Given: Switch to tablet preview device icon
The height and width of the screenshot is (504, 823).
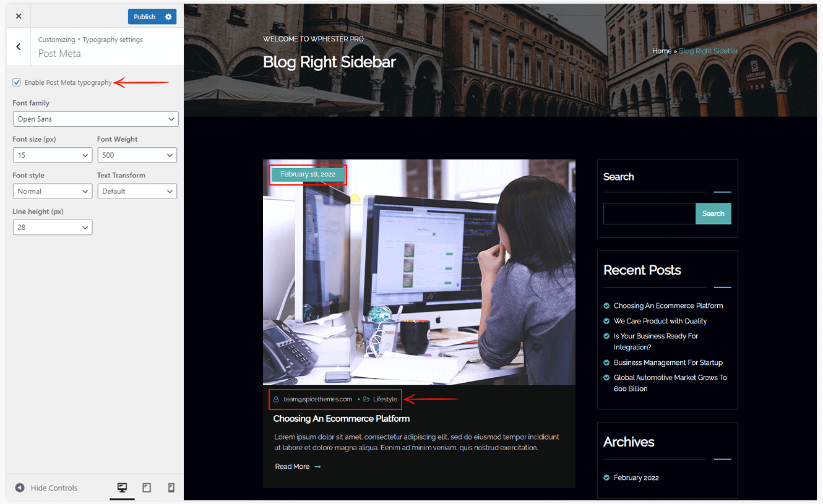Looking at the screenshot, I should 147,488.
